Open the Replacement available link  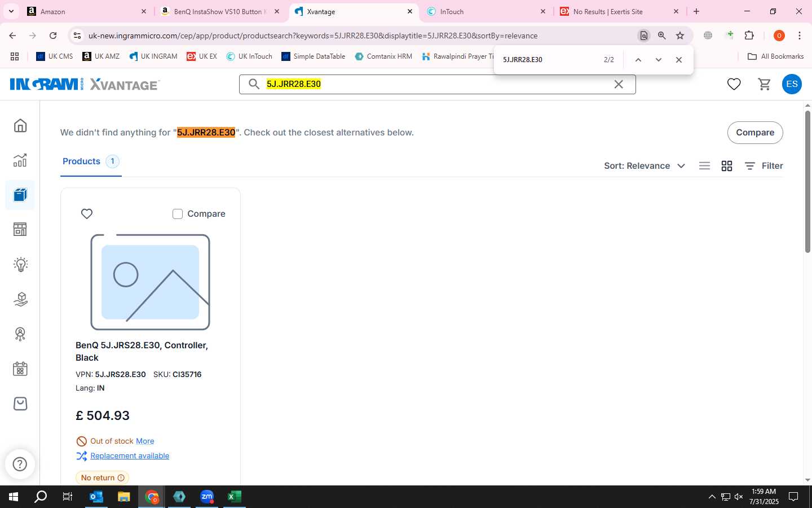pyautogui.click(x=130, y=456)
